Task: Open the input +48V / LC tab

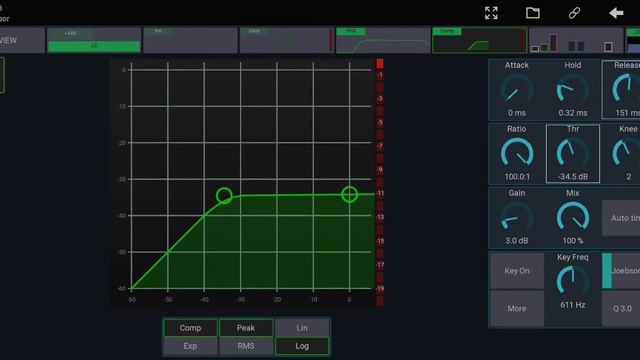Action: pyautogui.click(x=94, y=40)
